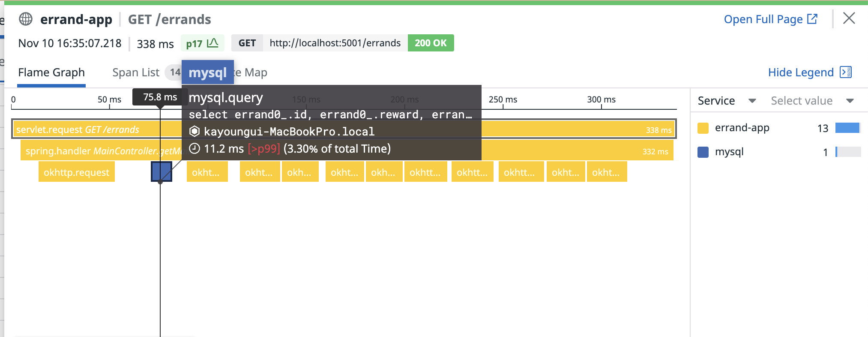Click the 338 ms label on servlet.request span

coord(658,130)
